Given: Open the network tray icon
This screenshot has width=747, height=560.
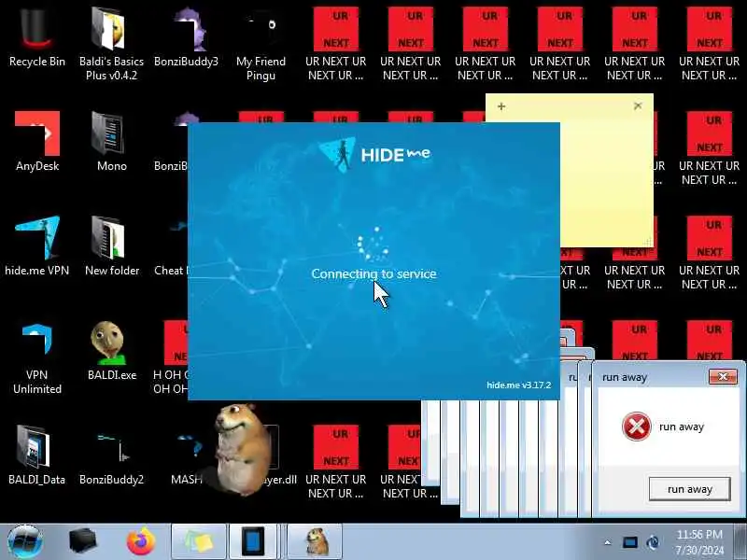Looking at the screenshot, I should click(629, 542).
